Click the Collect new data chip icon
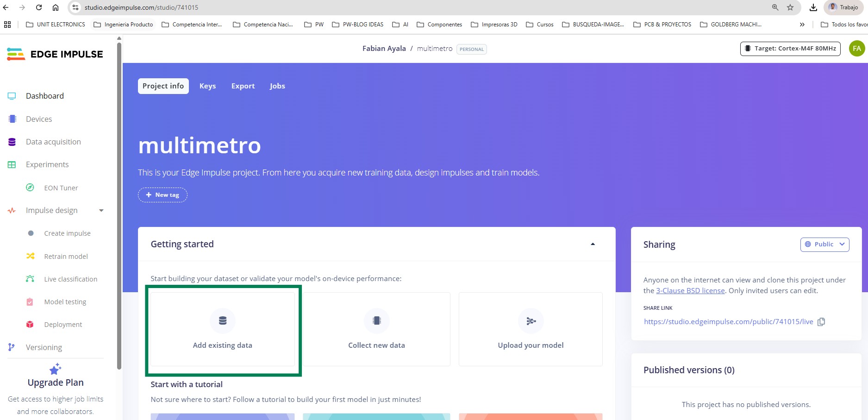Image resolution: width=868 pixels, height=420 pixels. (x=377, y=321)
